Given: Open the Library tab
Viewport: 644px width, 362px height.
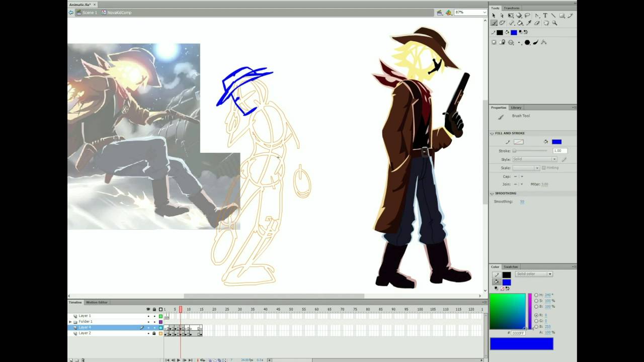Looking at the screenshot, I should coord(516,108).
